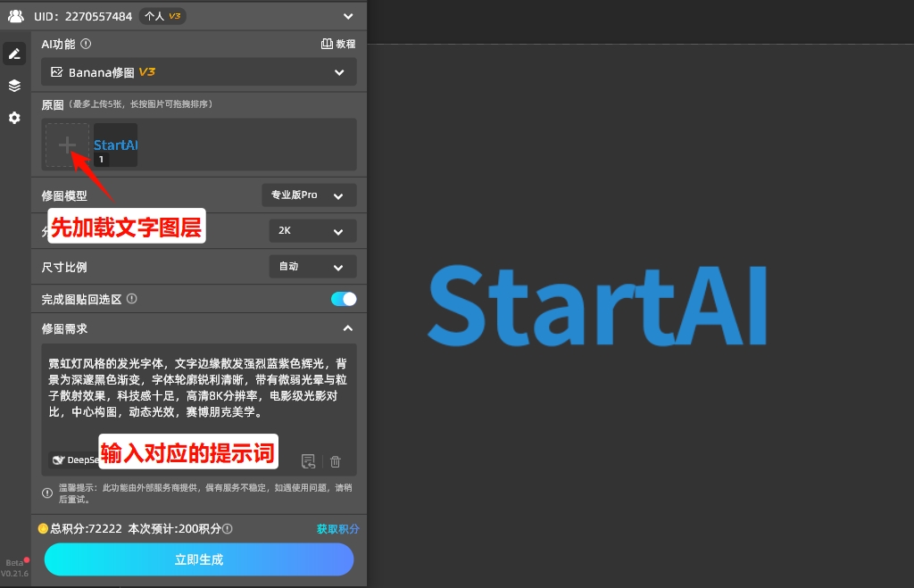Click the 个人 V3 badge
This screenshot has height=588, width=914.
pos(163,16)
